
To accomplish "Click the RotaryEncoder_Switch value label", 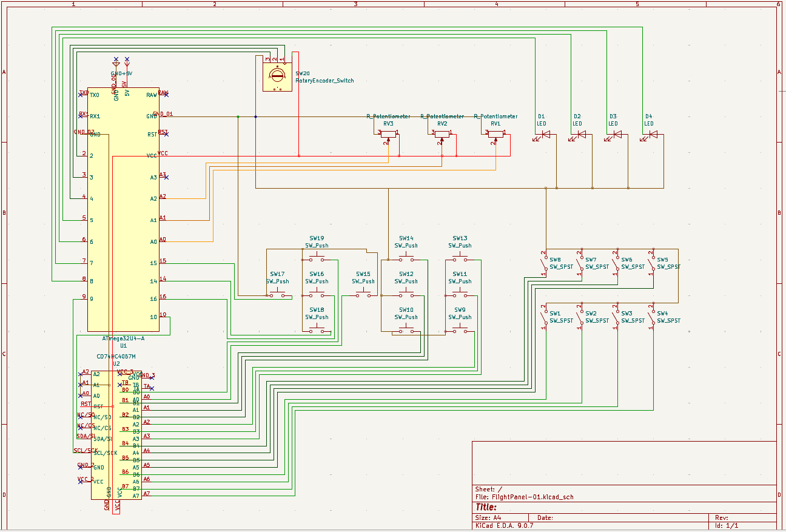I will [324, 81].
